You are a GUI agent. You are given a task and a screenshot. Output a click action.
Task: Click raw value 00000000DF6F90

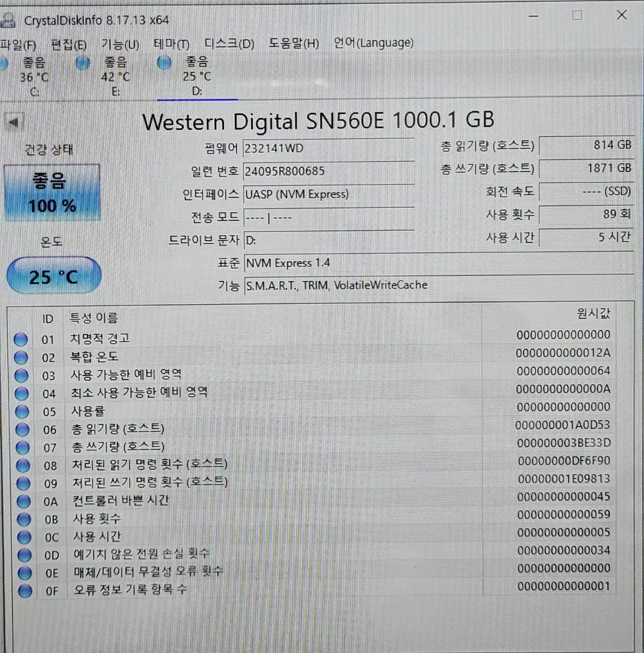pos(563,460)
